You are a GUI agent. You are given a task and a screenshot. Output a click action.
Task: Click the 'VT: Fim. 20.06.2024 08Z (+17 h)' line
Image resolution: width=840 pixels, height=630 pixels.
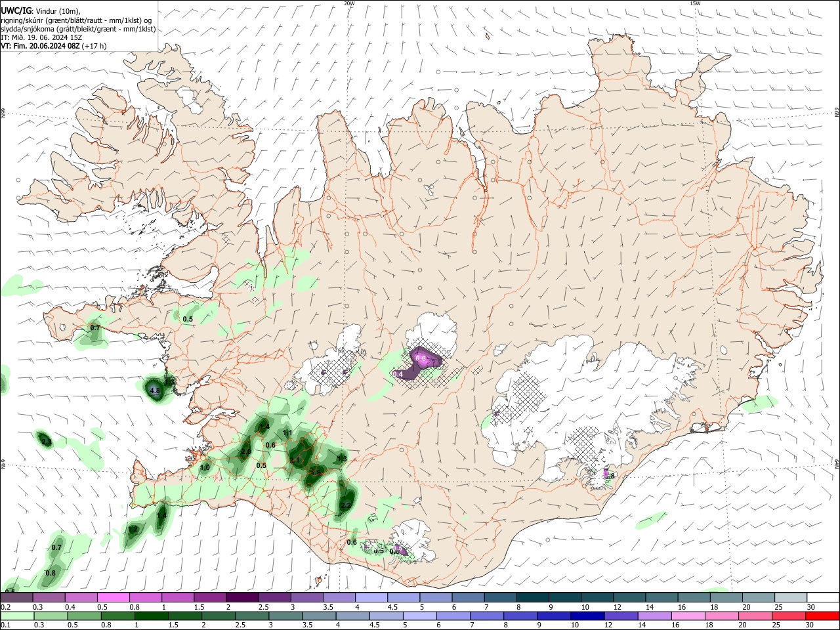click(54, 46)
